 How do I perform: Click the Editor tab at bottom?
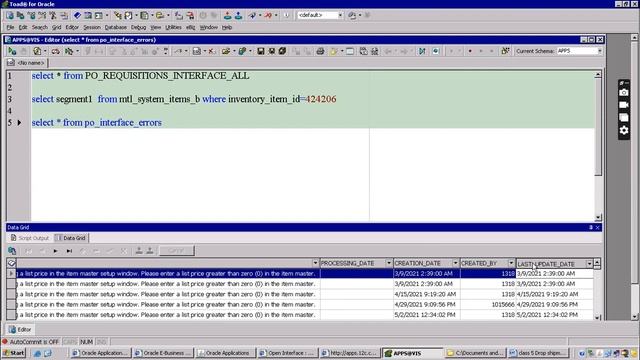tap(20, 329)
